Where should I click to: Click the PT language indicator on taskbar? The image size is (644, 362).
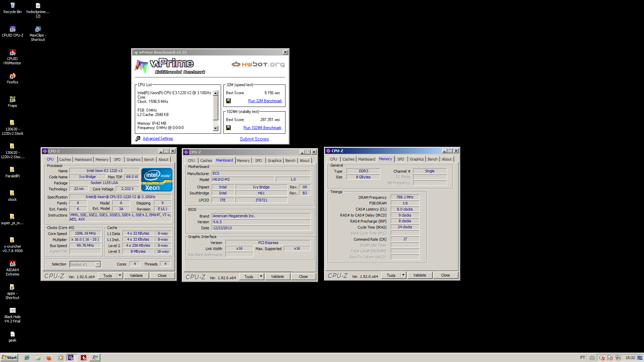click(x=583, y=358)
